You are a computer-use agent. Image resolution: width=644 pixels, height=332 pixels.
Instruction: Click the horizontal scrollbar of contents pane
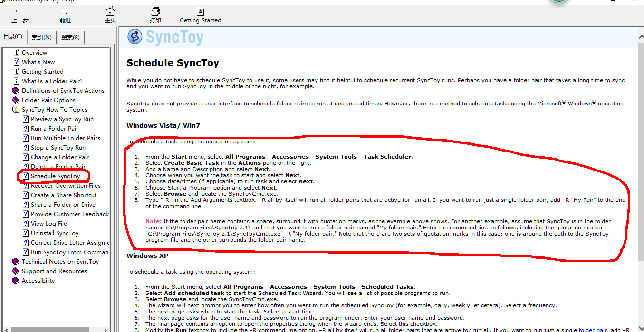point(56,329)
